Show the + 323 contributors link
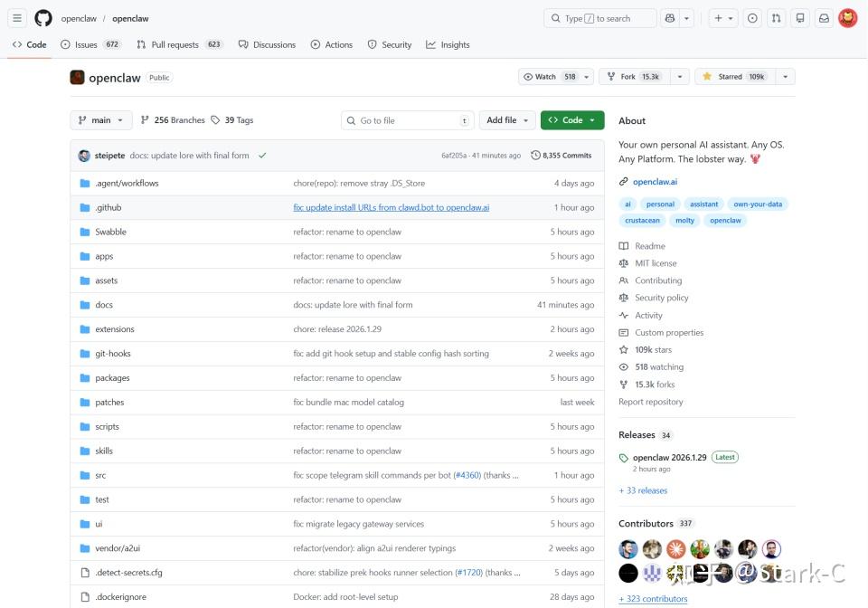This screenshot has height=608, width=868. point(653,599)
